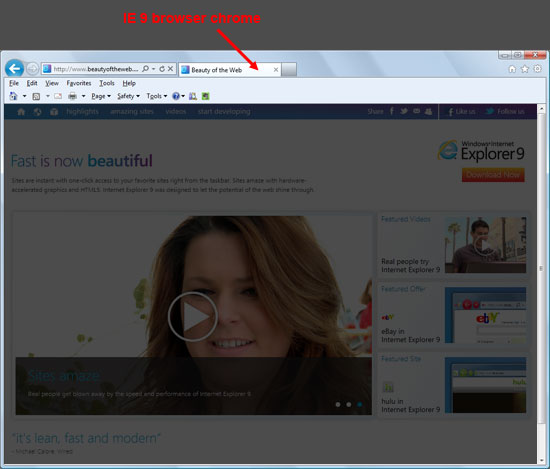Open the View menu

[52, 83]
